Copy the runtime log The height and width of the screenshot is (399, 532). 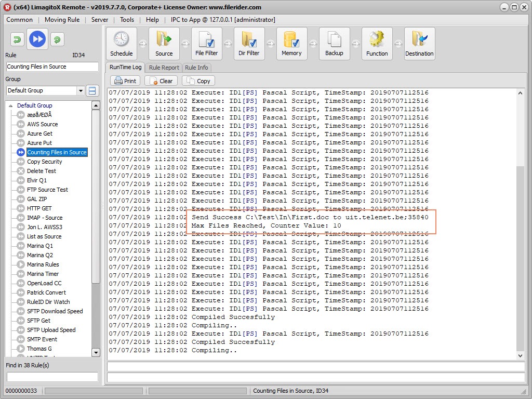tap(198, 81)
